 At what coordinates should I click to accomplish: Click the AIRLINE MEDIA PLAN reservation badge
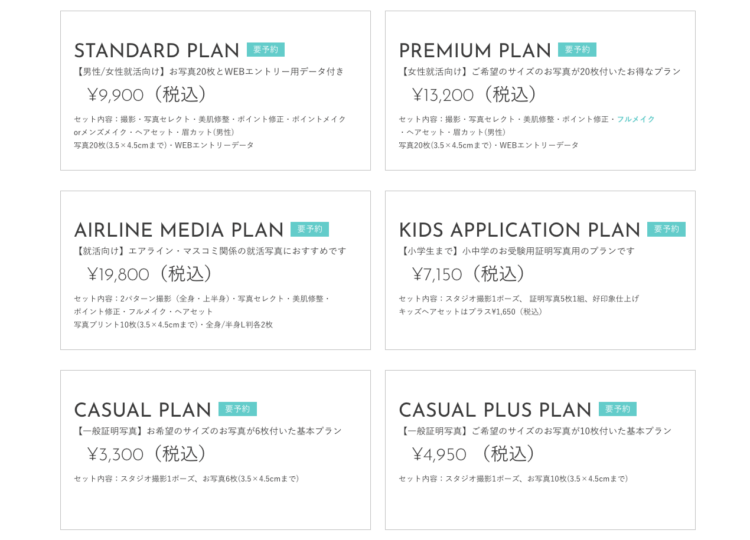click(x=309, y=229)
